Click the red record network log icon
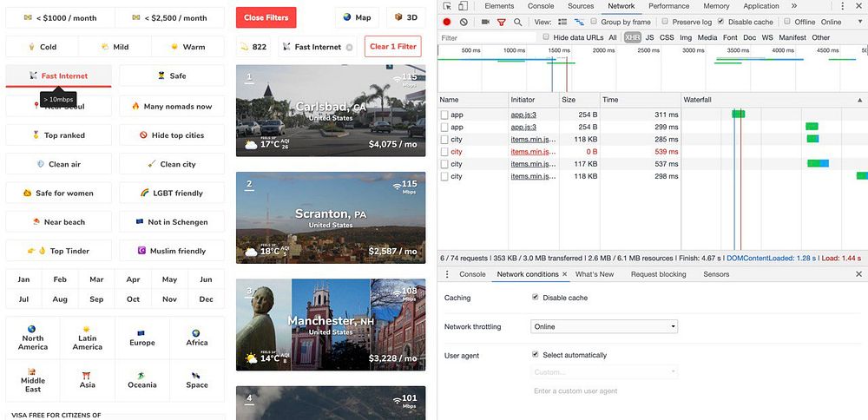Image resolution: width=868 pixels, height=420 pixels. (x=447, y=23)
